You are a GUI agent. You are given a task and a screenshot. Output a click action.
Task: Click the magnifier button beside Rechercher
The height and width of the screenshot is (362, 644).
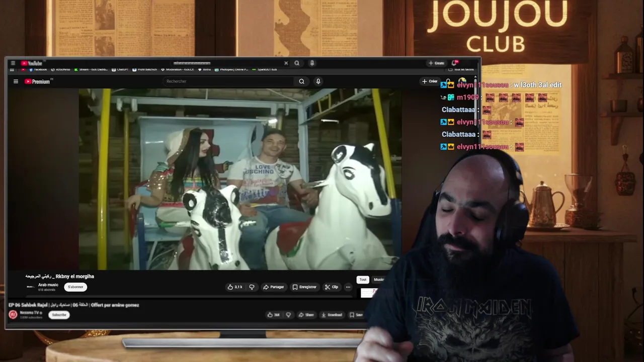click(301, 81)
